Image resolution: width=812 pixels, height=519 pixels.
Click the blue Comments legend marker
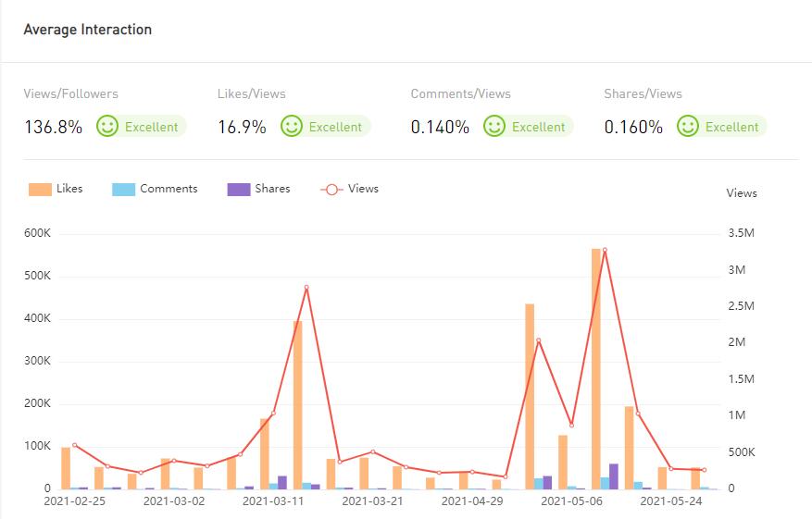point(123,189)
